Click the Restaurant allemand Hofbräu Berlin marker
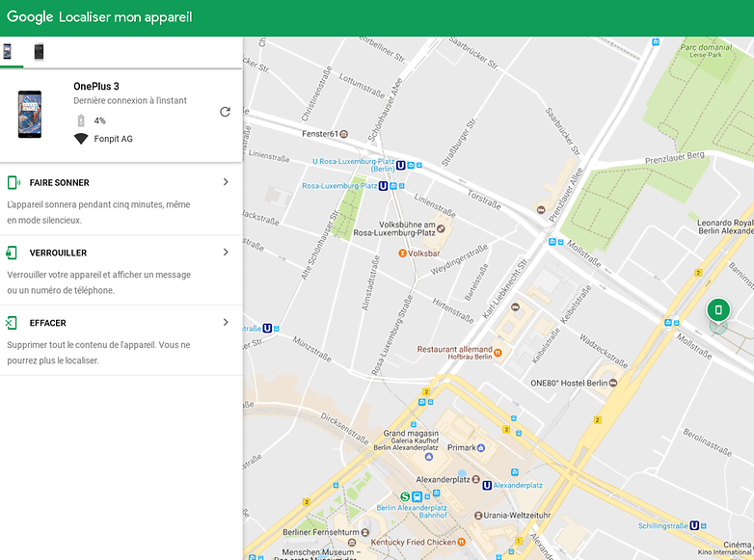754x560 pixels. tap(498, 353)
